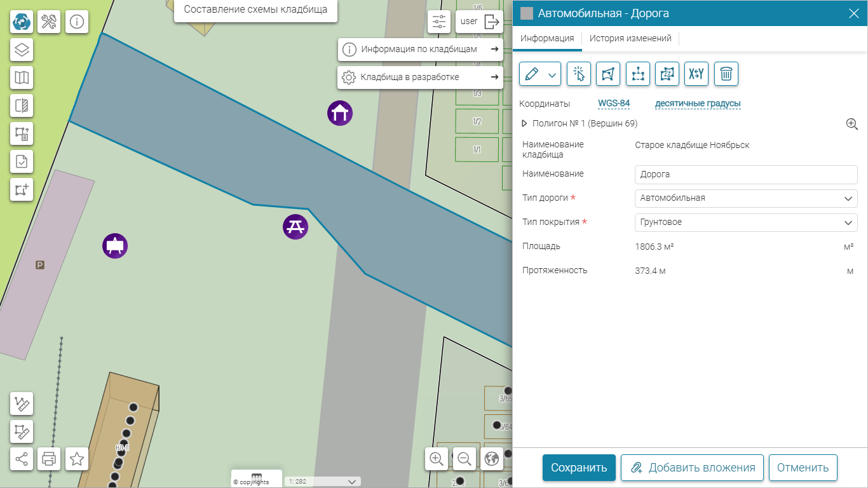Screen dimensions: 868x488
Task: Zoom out on the map
Action: (x=465, y=458)
